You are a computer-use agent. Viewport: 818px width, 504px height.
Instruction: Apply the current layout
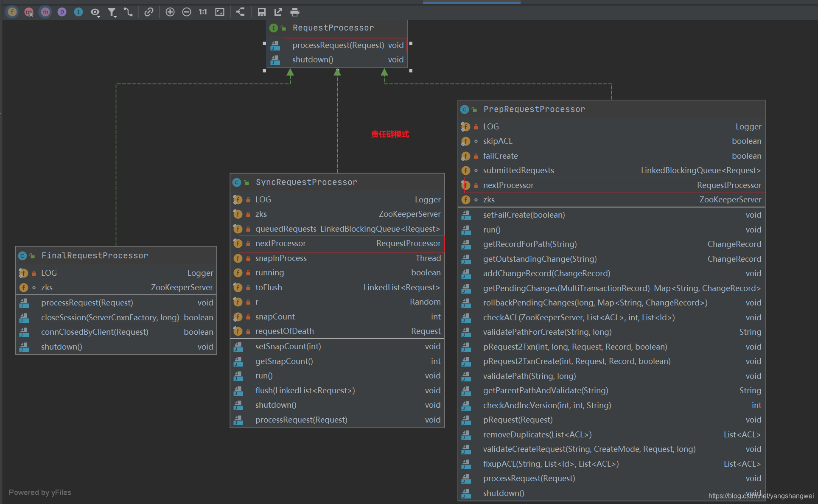tap(241, 12)
